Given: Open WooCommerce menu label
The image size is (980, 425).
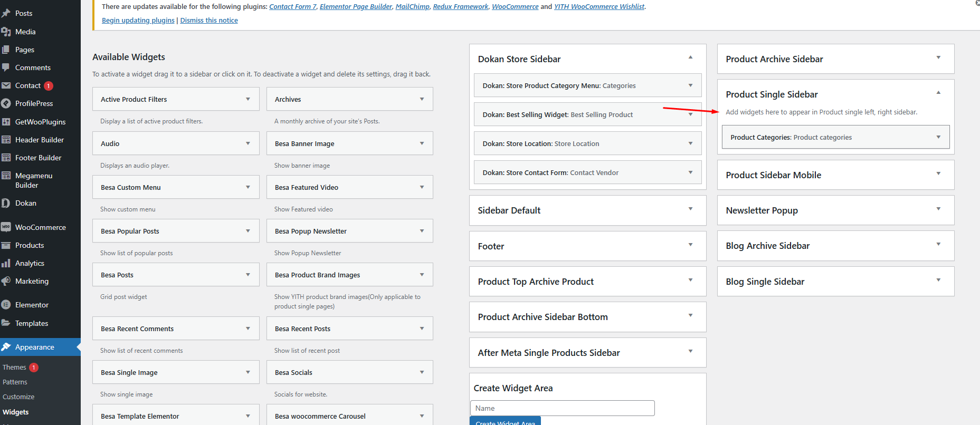Looking at the screenshot, I should 41,227.
